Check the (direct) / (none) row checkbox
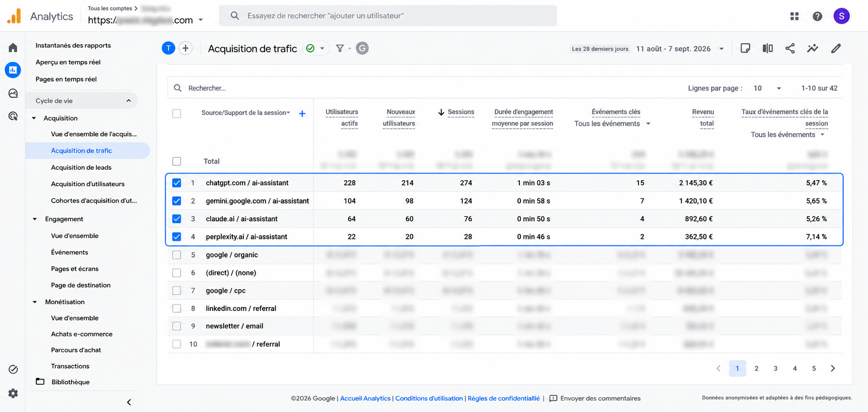This screenshot has width=868, height=412. click(x=176, y=273)
